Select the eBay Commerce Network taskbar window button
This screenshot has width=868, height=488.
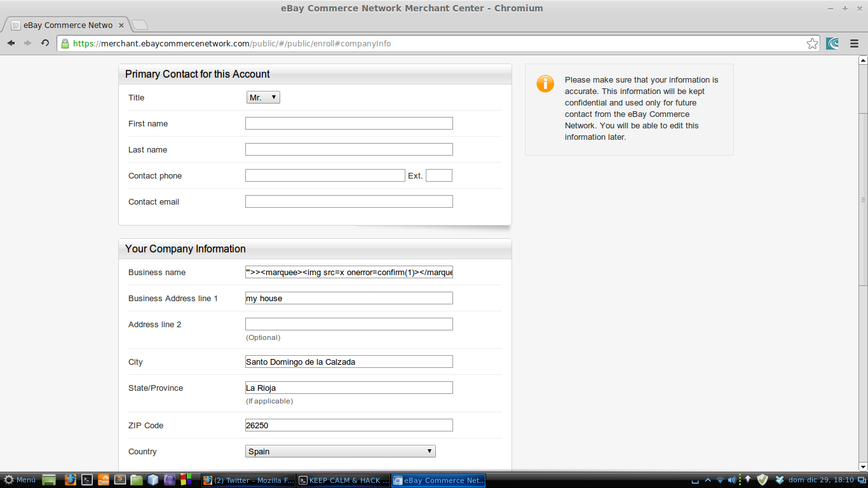(x=438, y=480)
